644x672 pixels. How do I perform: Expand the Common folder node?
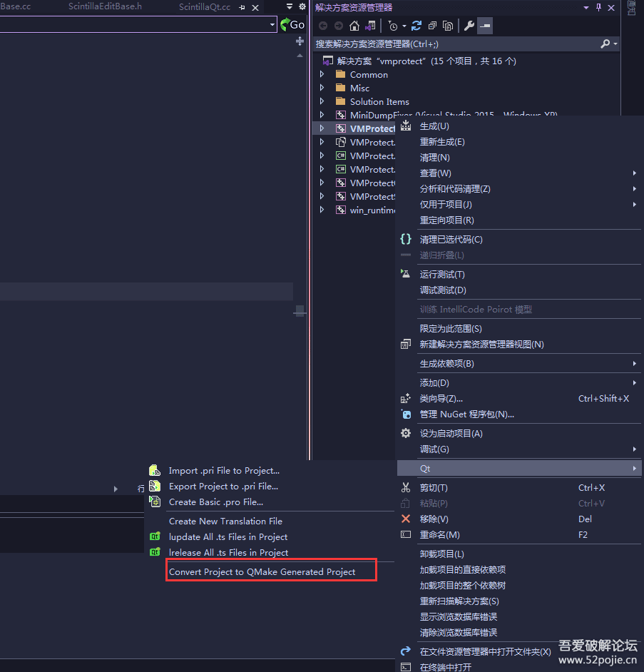click(322, 74)
